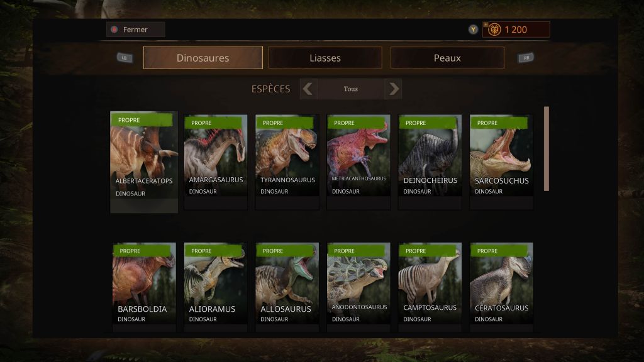
Task: Select the Tyrannosaurus card
Action: coord(287,162)
